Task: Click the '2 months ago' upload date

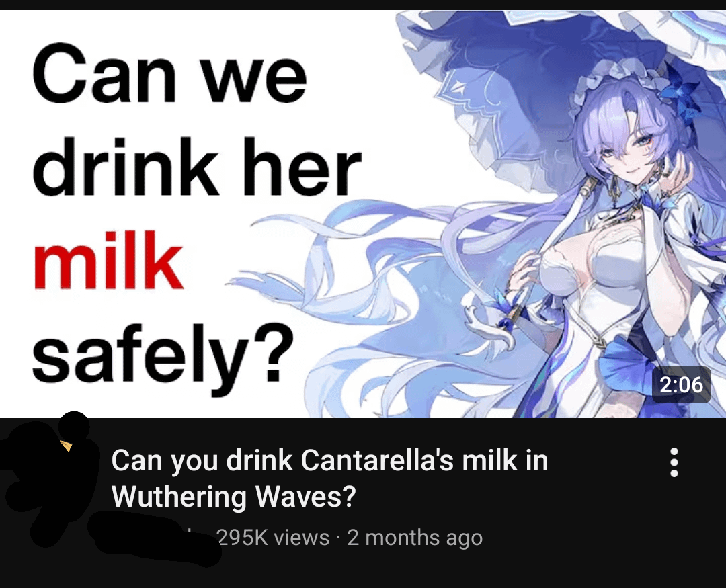Action: click(415, 538)
